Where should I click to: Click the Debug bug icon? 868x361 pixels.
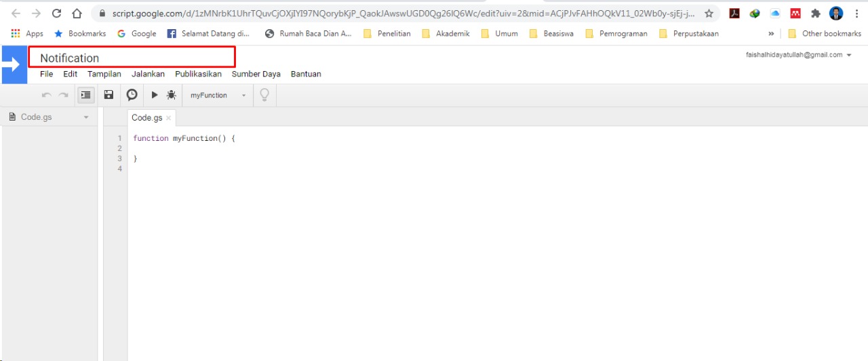pyautogui.click(x=172, y=95)
